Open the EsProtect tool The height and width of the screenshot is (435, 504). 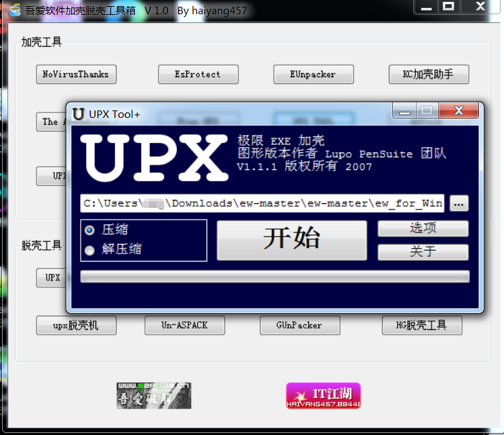pyautogui.click(x=198, y=75)
